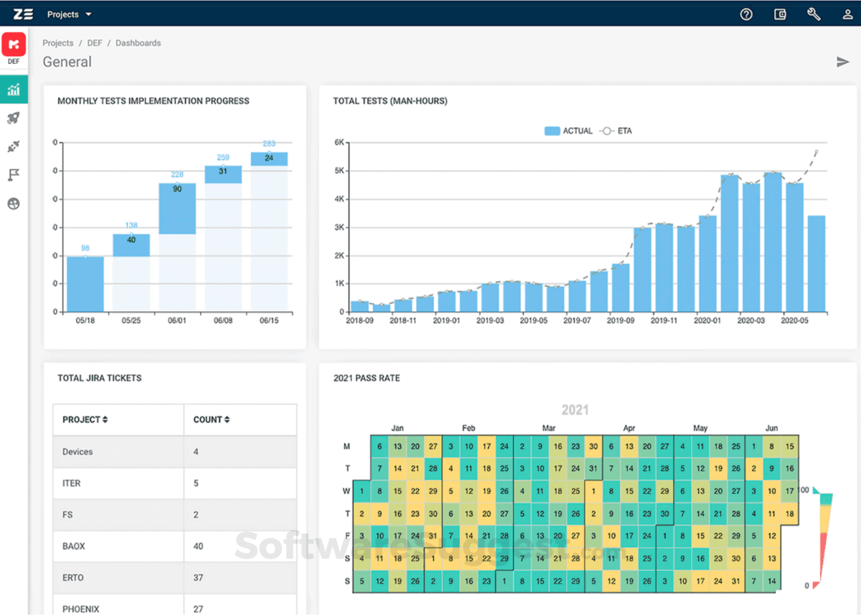Viewport: 861px width, 616px height.
Task: Open the flag milestones icon in sidebar
Action: pyautogui.click(x=14, y=175)
